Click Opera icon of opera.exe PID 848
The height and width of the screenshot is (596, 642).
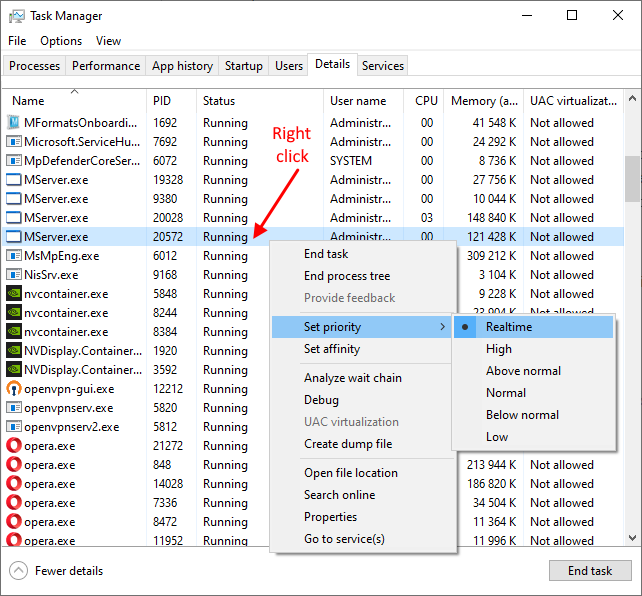coord(14,465)
